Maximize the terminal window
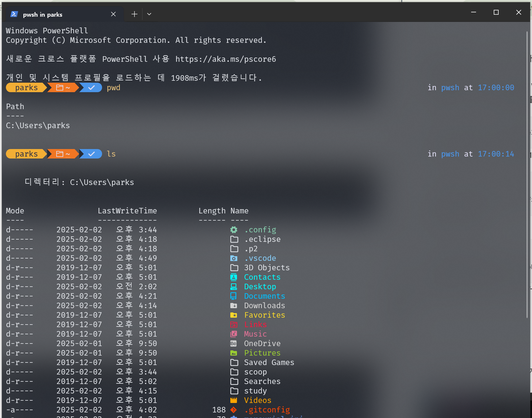 click(x=496, y=12)
